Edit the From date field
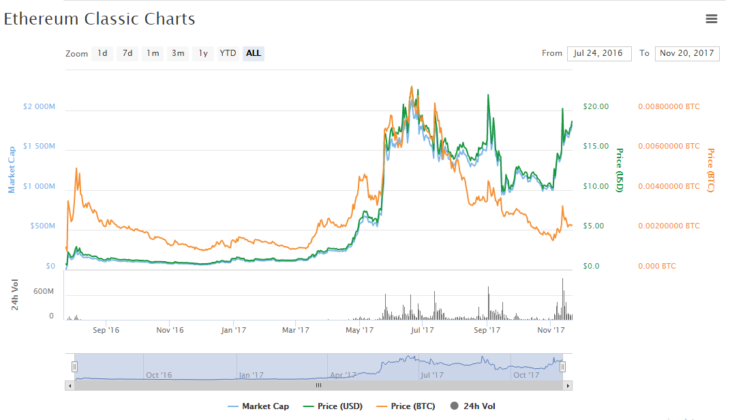Viewport: 730px width, 420px height. pos(599,54)
